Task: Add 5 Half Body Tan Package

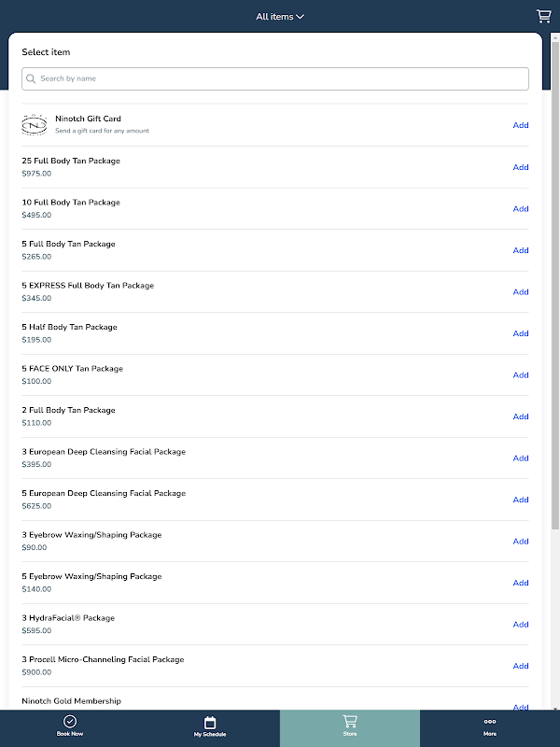Action: coord(521,333)
